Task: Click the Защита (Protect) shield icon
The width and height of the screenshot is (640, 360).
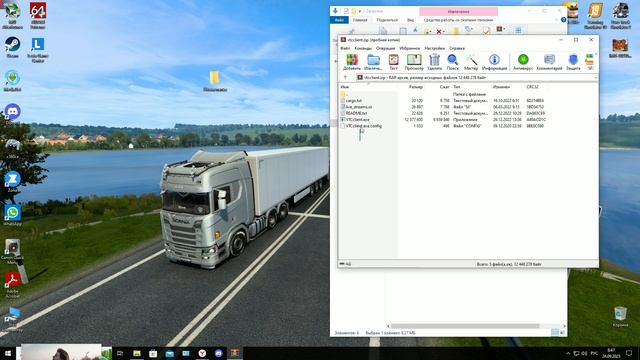Action: 573,62
